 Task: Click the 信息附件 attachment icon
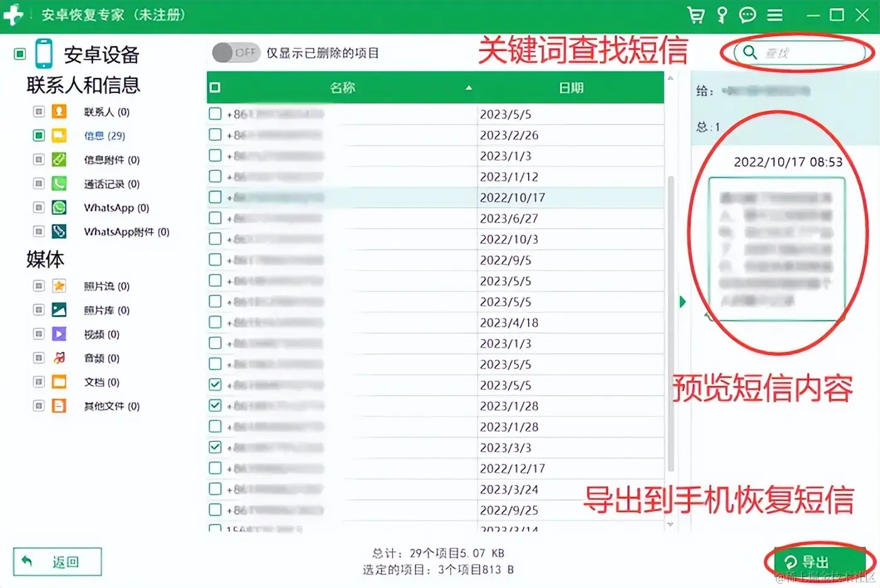coord(59,160)
